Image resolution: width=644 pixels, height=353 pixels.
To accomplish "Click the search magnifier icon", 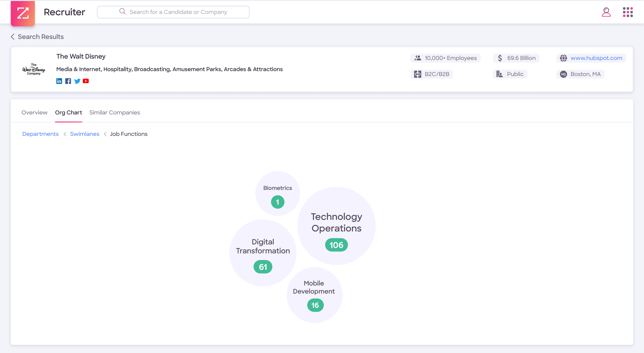I will [122, 12].
